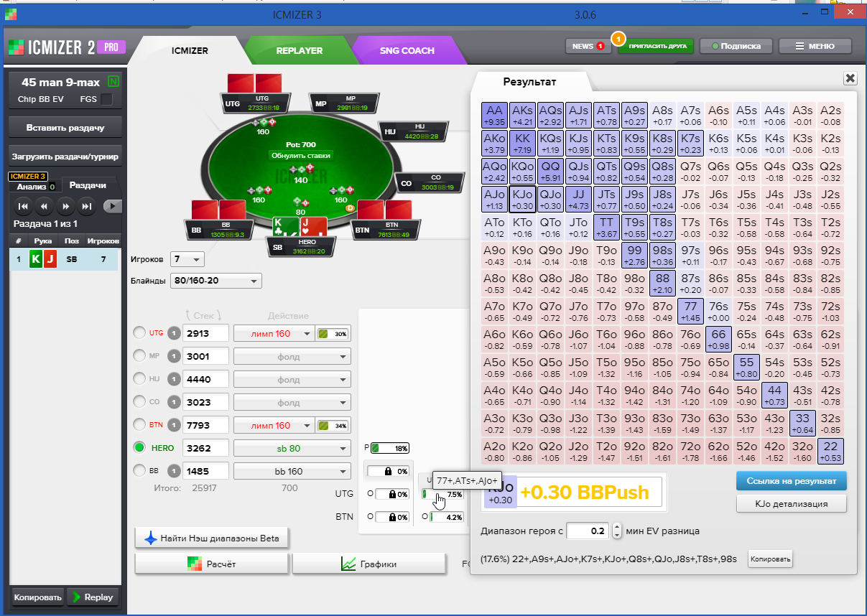This screenshot has width=867, height=616.
Task: Click the UTG 30% range bar
Action: coord(334,334)
